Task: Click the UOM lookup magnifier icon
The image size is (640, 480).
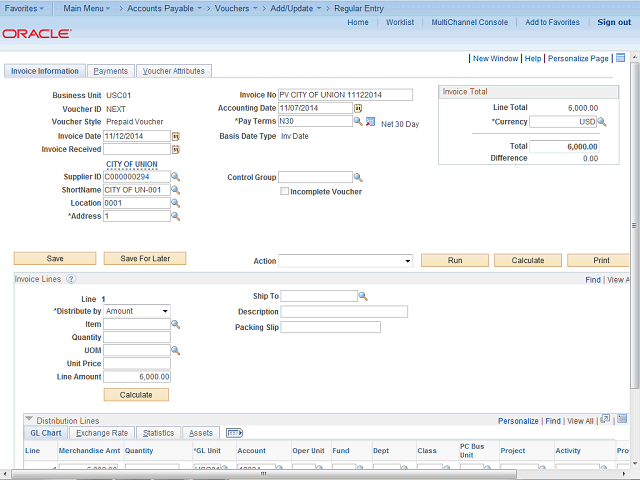Action: (x=176, y=351)
